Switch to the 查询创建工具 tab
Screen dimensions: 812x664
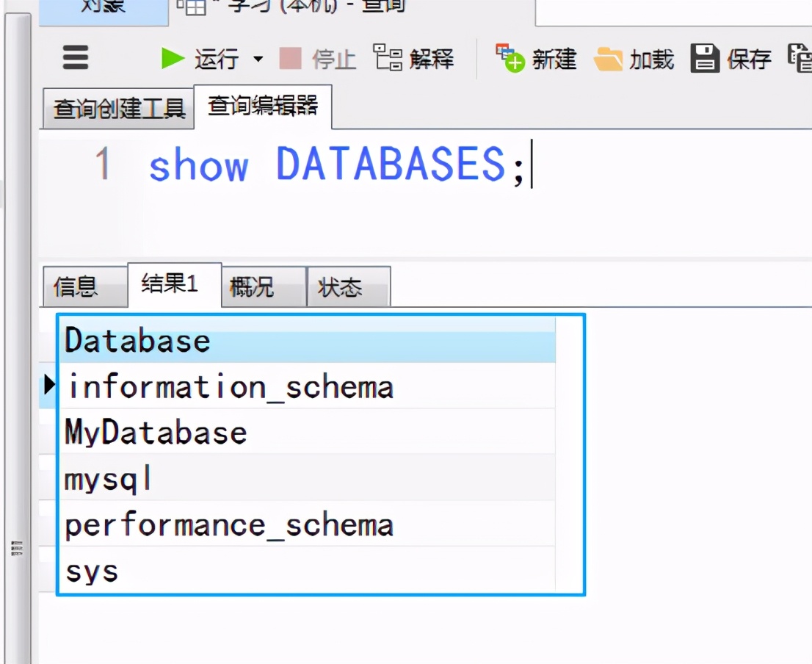click(118, 109)
